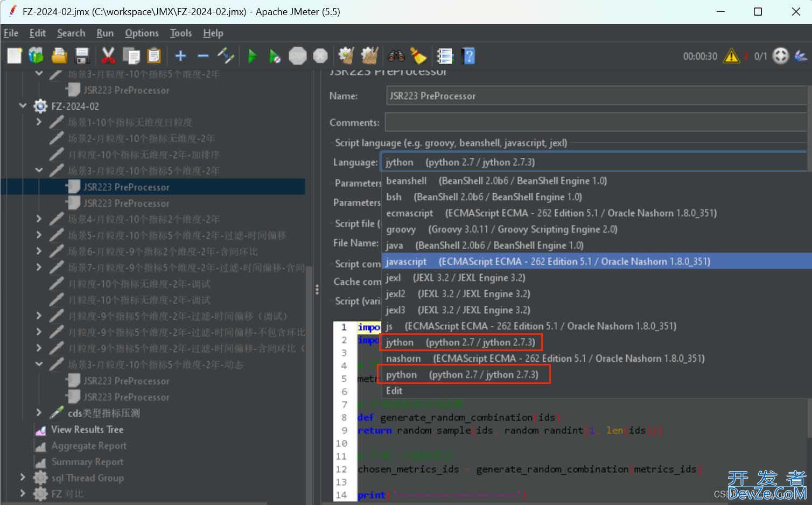The width and height of the screenshot is (812, 505).
Task: Open the Search menu
Action: [x=71, y=33]
